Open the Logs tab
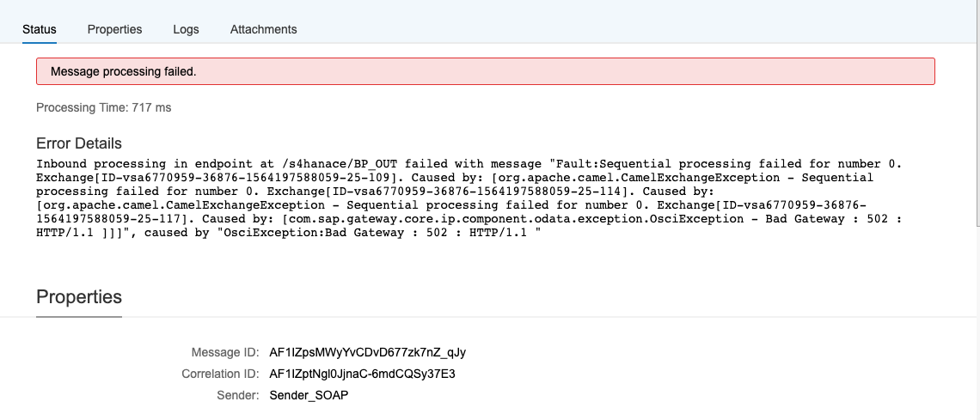 pos(187,29)
